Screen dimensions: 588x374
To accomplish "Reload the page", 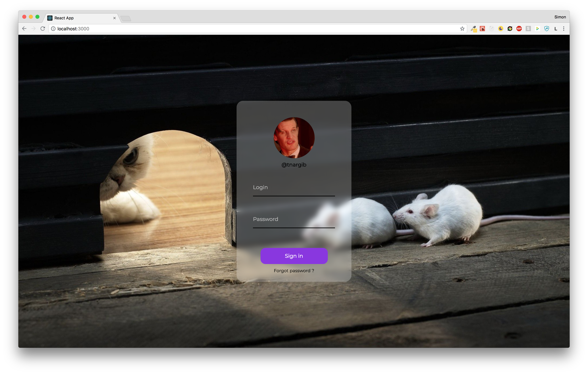I will pos(43,29).
